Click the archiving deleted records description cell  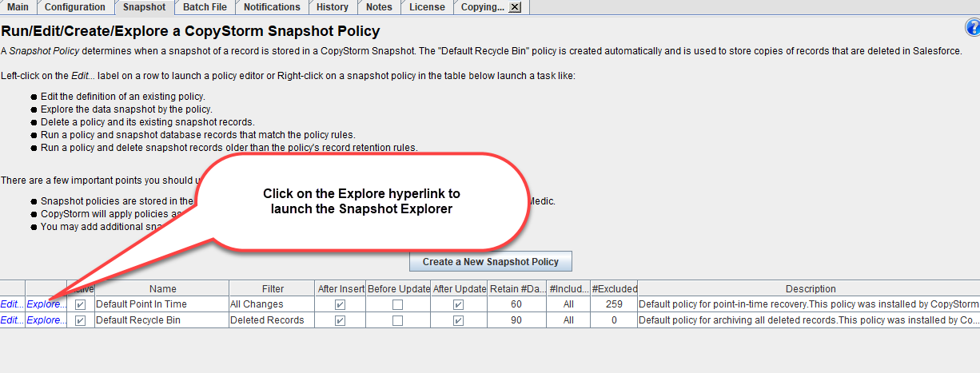(x=808, y=320)
